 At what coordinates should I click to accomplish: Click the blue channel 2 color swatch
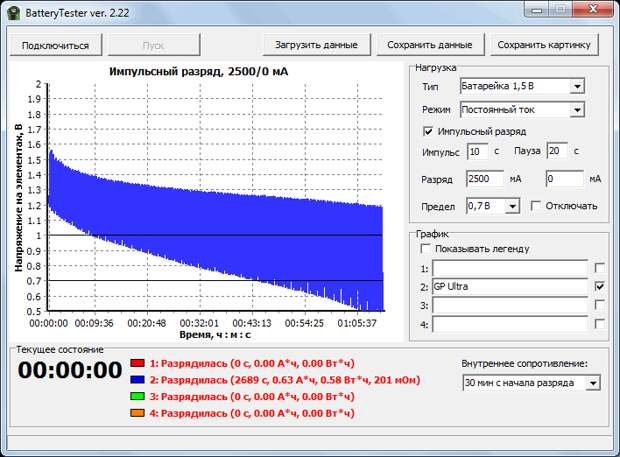click(138, 379)
